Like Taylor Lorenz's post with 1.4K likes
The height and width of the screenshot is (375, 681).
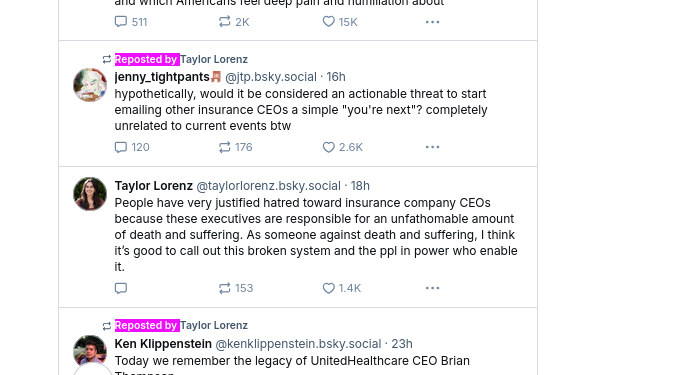341,288
